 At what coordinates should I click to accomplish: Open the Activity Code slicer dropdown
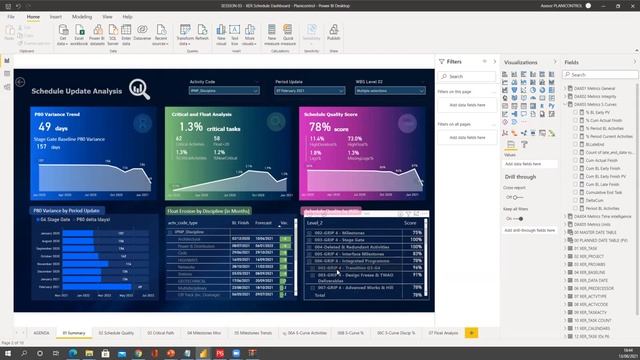[224, 91]
